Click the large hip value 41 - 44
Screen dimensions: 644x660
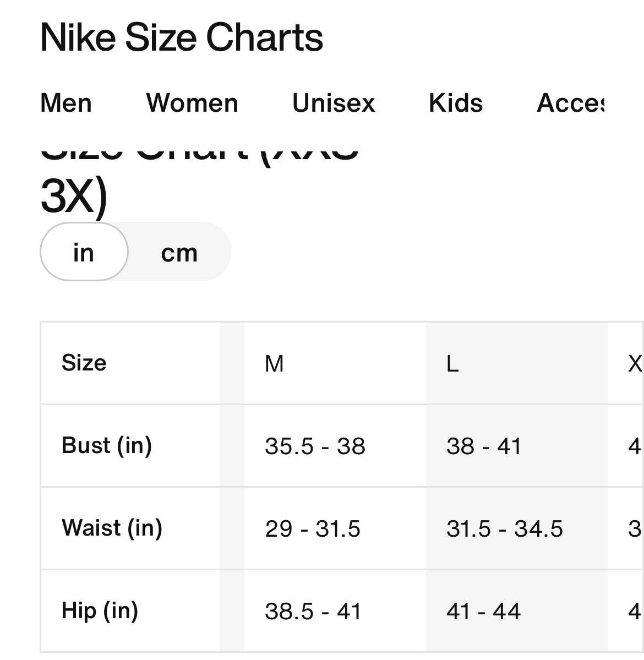coord(483,612)
